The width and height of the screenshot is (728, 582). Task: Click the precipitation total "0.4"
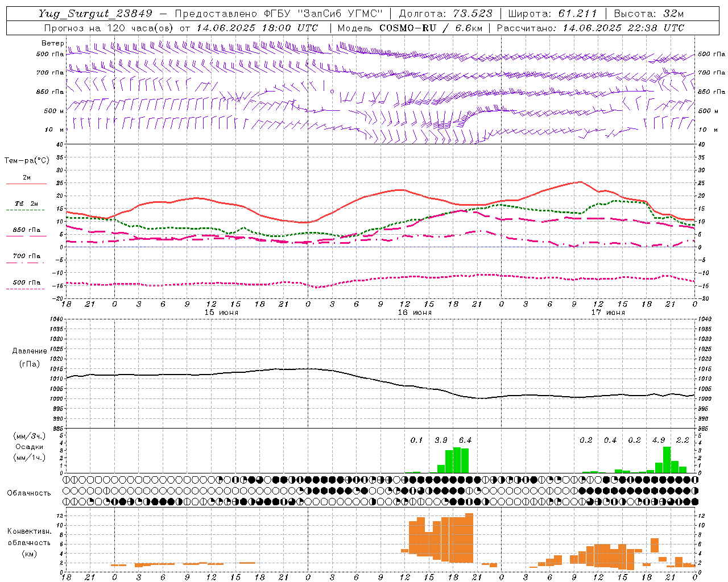click(x=610, y=440)
